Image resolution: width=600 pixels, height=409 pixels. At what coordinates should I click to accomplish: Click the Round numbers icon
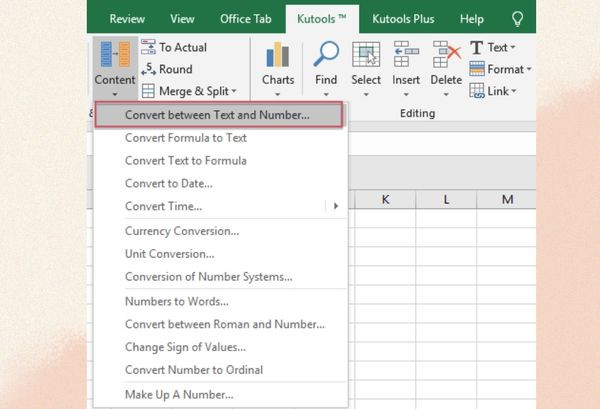(x=148, y=69)
